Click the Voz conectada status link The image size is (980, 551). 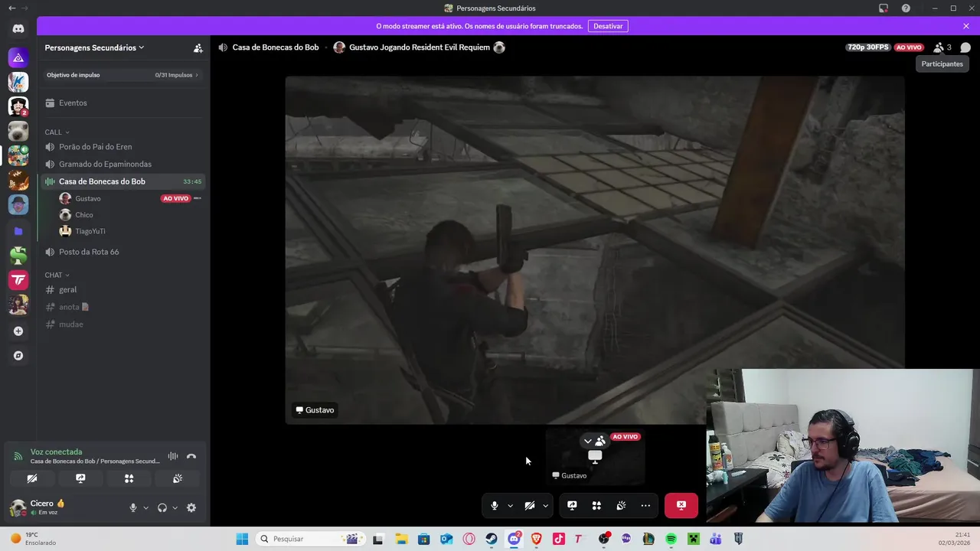56,452
